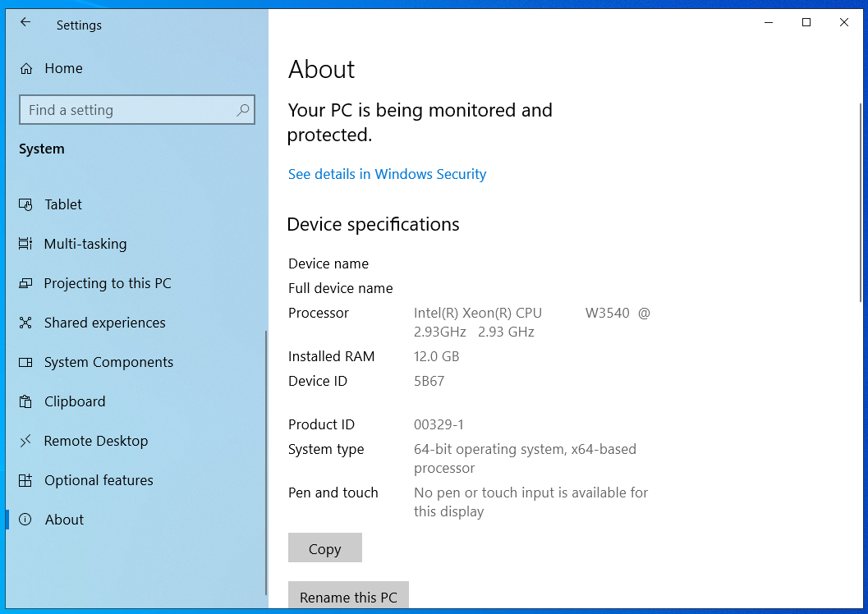
Task: Select About in sidebar
Action: coord(136,520)
